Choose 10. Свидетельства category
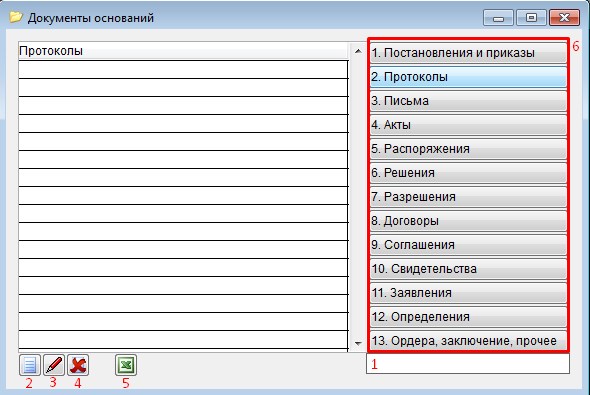 pos(468,269)
